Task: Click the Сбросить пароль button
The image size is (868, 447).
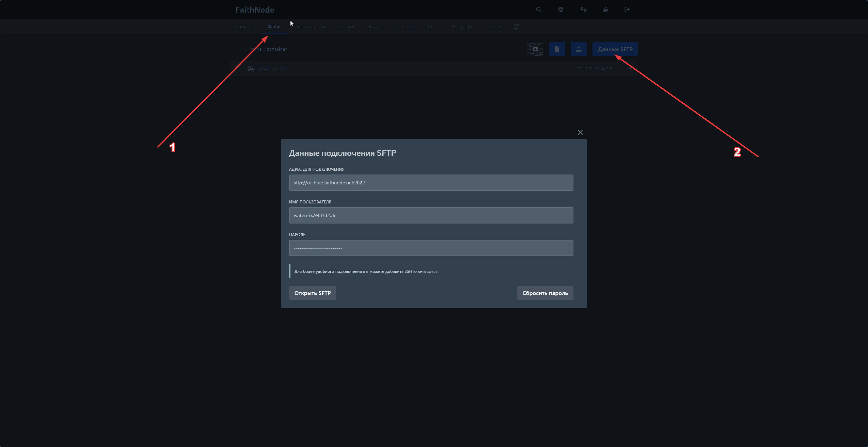Action: click(545, 293)
